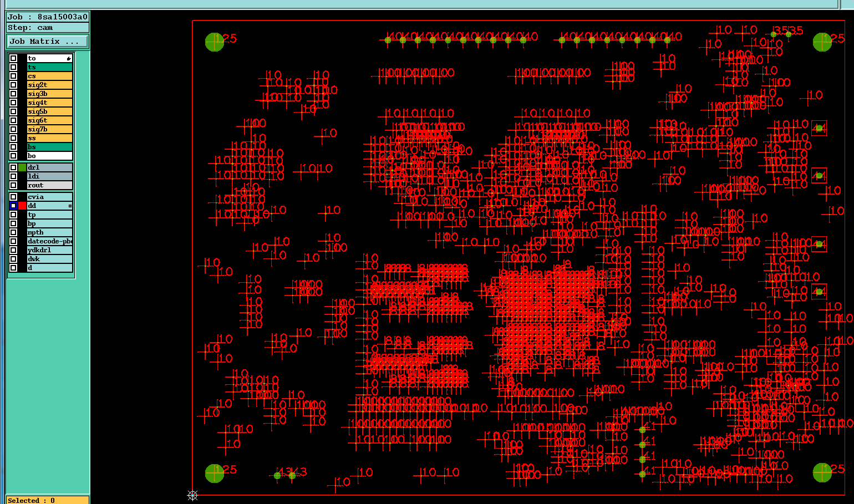The height and width of the screenshot is (504, 854).
Task: Select the 'sig7b' layer name
Action: [50, 129]
